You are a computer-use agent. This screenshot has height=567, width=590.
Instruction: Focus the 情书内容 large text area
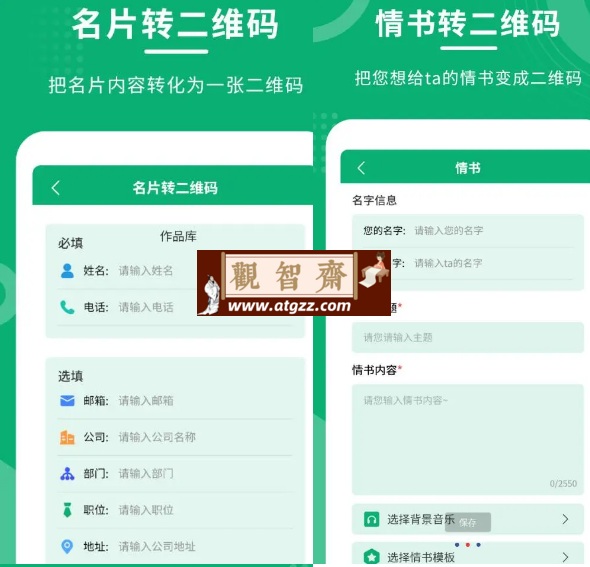[x=468, y=439]
